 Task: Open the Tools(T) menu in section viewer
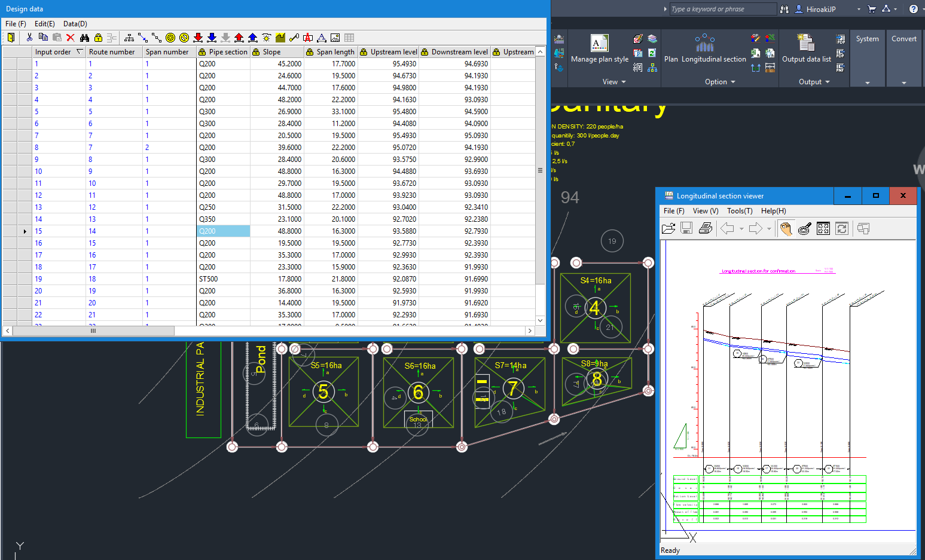739,211
